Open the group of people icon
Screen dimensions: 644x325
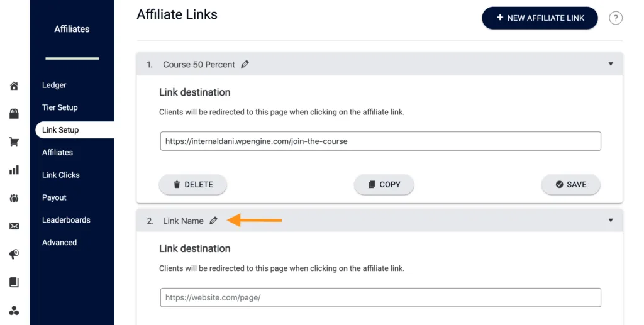(14, 198)
